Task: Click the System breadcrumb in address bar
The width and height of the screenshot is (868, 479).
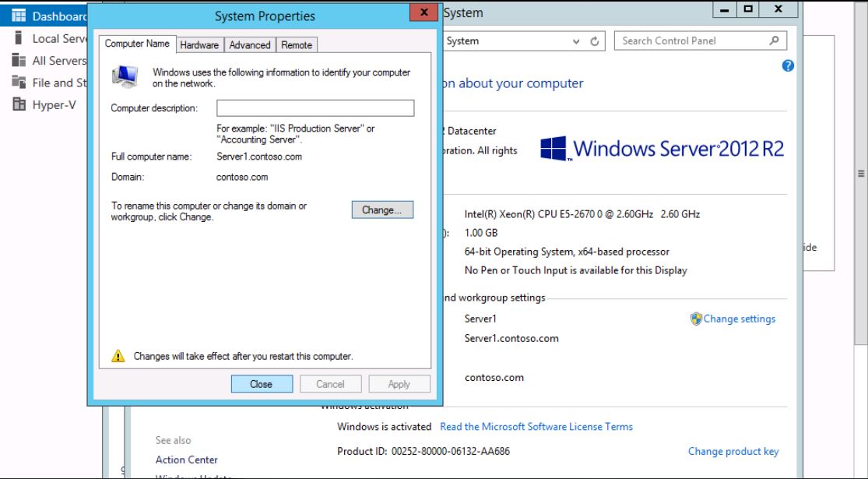Action: pyautogui.click(x=462, y=41)
